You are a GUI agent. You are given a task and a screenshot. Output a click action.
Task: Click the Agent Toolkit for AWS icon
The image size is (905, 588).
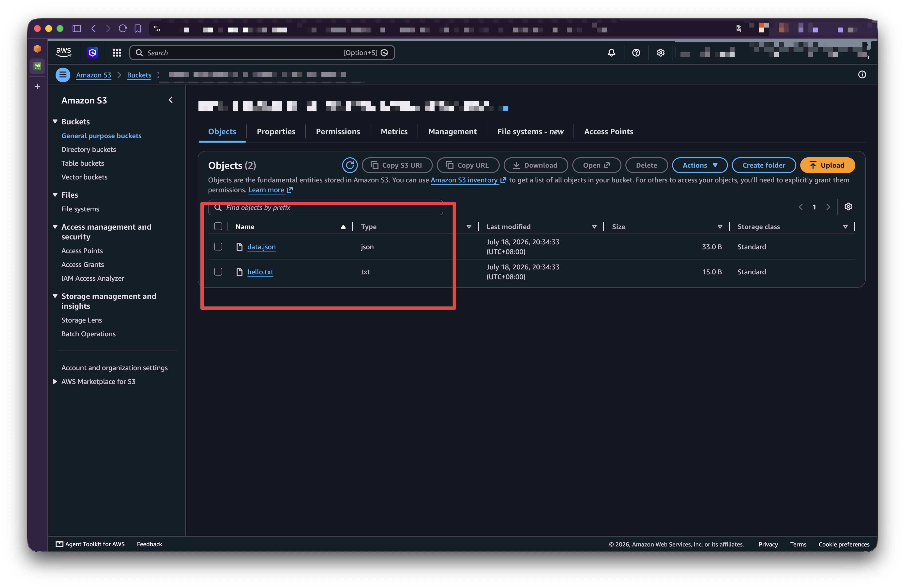pyautogui.click(x=59, y=544)
